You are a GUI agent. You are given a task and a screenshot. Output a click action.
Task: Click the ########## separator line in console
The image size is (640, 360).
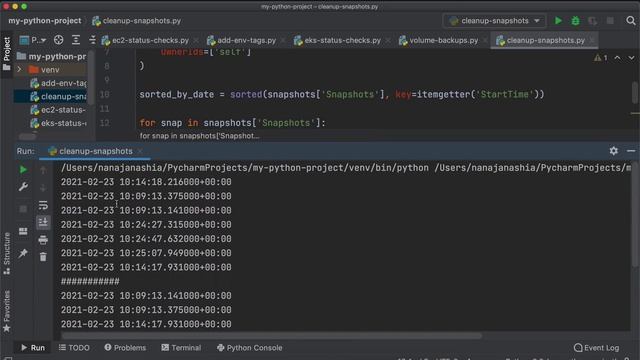[90, 282]
